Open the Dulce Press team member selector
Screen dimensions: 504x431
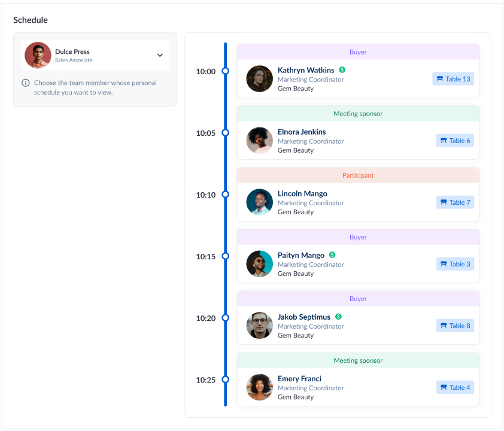click(95, 56)
